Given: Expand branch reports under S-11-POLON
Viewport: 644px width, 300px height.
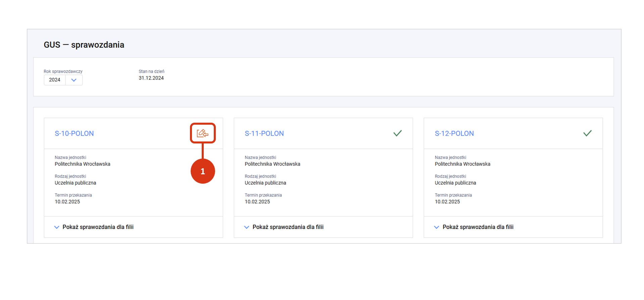Looking at the screenshot, I should pyautogui.click(x=284, y=227).
